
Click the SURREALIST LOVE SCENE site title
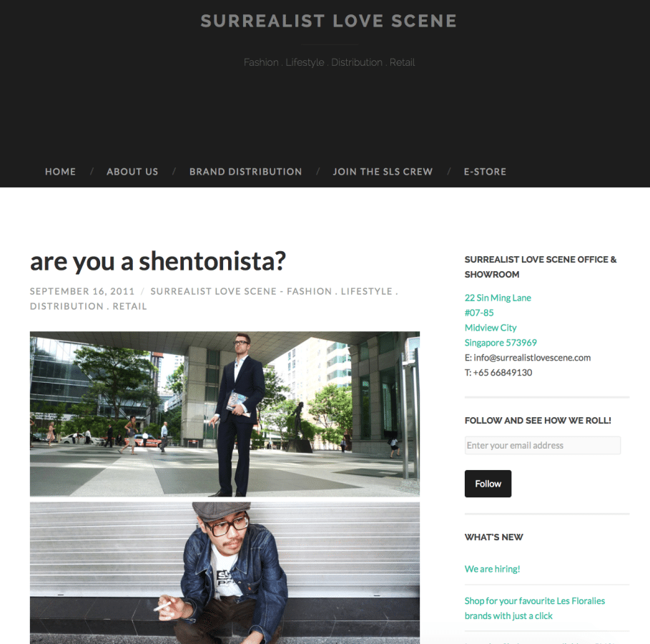[x=328, y=21]
